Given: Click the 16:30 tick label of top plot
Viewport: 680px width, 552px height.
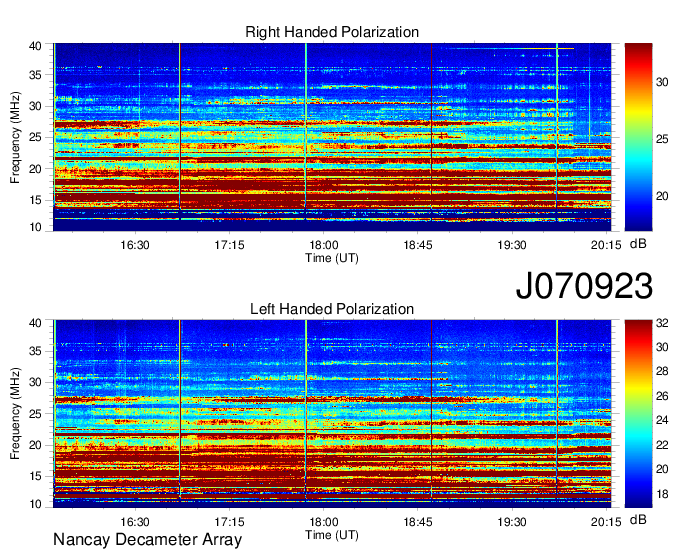Looking at the screenshot, I should pyautogui.click(x=135, y=245).
